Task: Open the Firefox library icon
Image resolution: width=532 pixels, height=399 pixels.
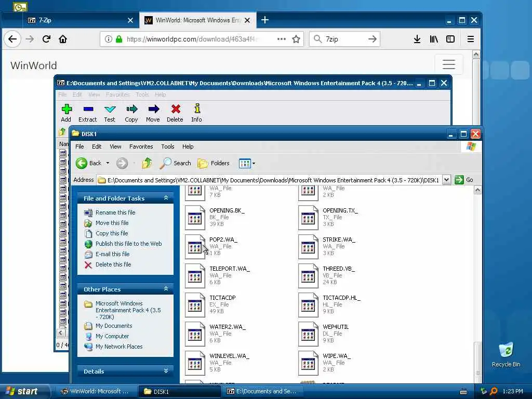Action: pos(434,39)
